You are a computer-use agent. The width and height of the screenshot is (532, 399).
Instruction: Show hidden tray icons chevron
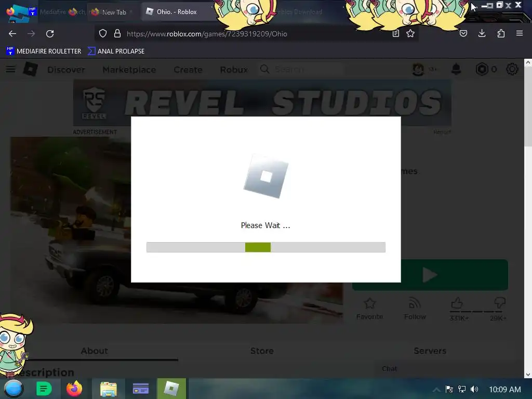(x=436, y=390)
